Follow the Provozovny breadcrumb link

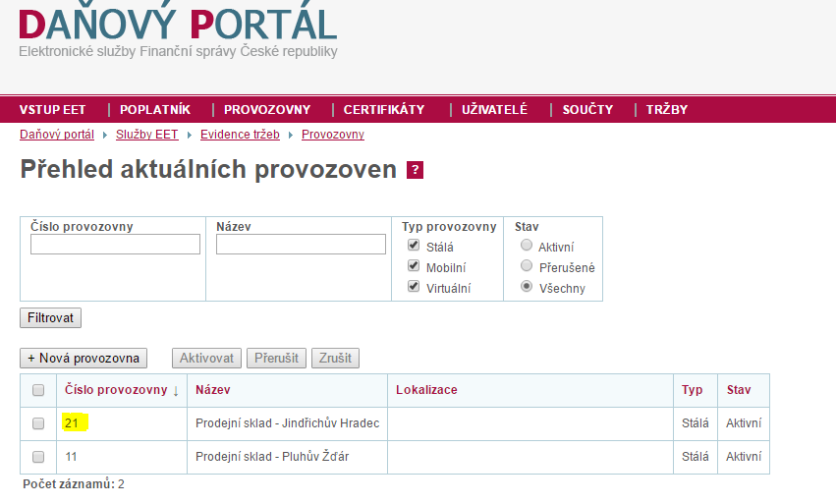pos(333,135)
